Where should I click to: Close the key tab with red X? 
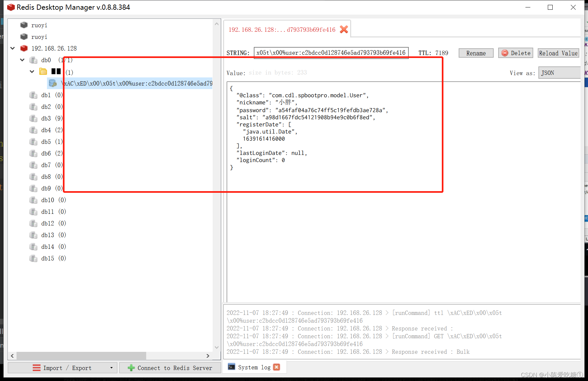[x=344, y=29]
